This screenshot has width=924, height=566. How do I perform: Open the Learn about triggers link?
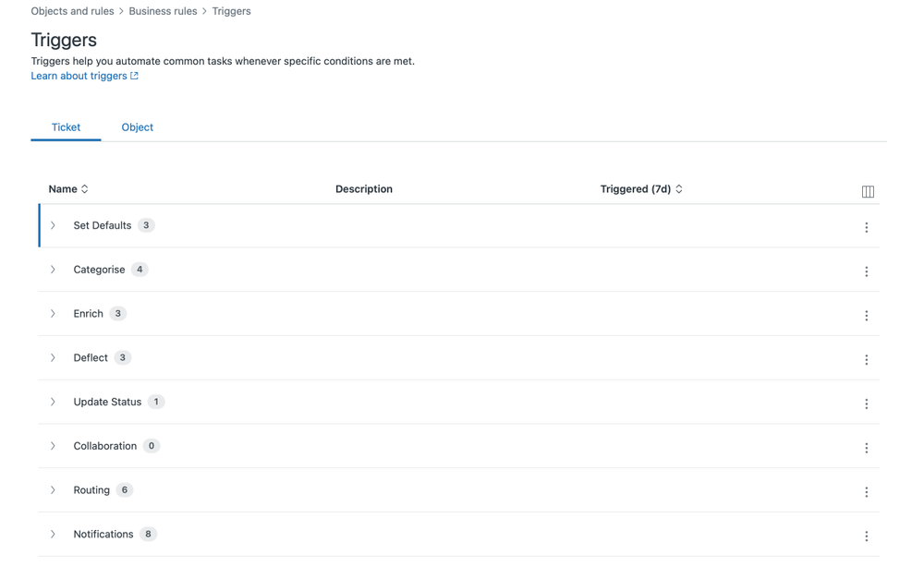click(78, 75)
